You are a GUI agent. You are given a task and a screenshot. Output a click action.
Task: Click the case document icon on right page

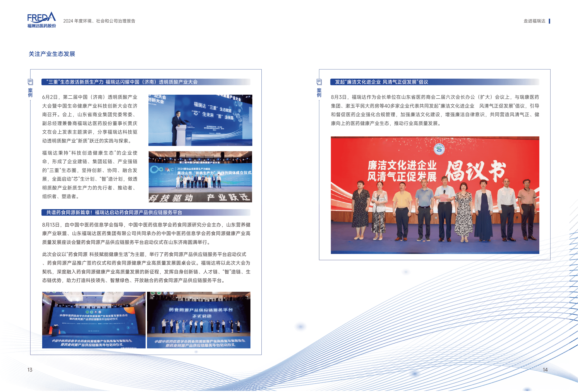(x=319, y=82)
